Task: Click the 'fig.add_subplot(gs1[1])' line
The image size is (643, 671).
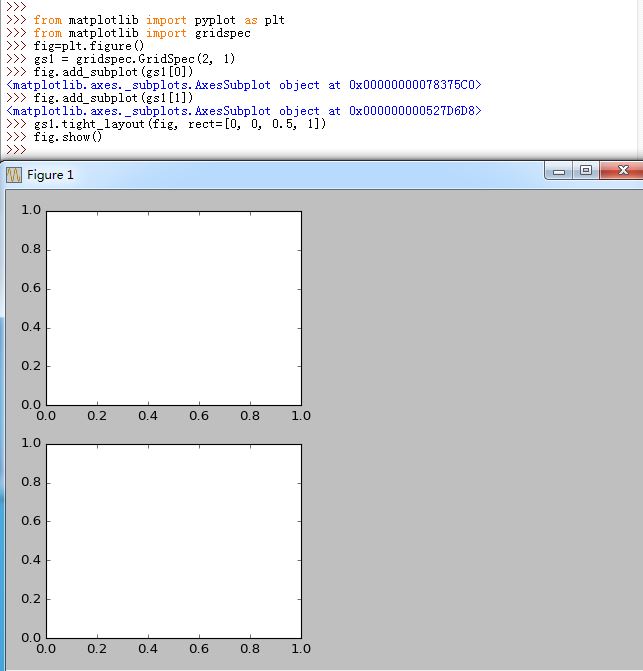Action: [113, 98]
